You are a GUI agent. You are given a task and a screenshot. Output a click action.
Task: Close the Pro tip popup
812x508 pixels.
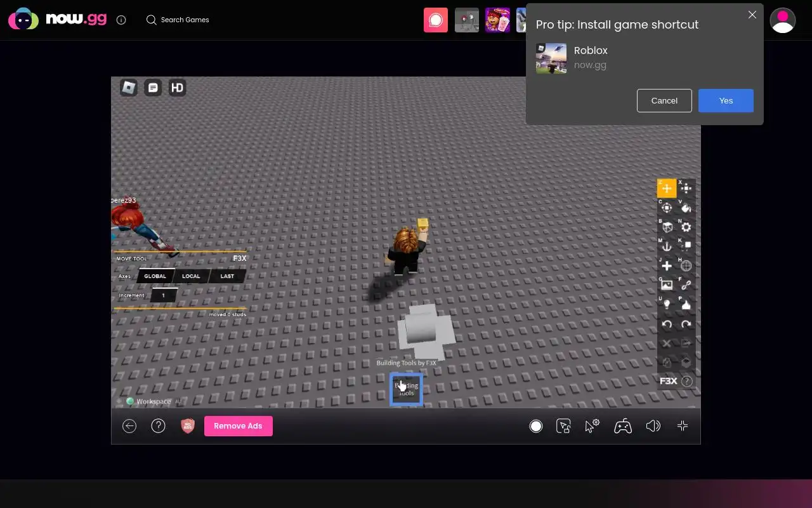click(x=752, y=15)
